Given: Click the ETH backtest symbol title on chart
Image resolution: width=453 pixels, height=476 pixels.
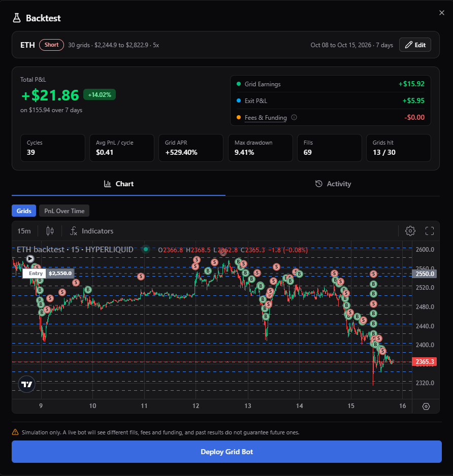Looking at the screenshot, I should (x=75, y=250).
